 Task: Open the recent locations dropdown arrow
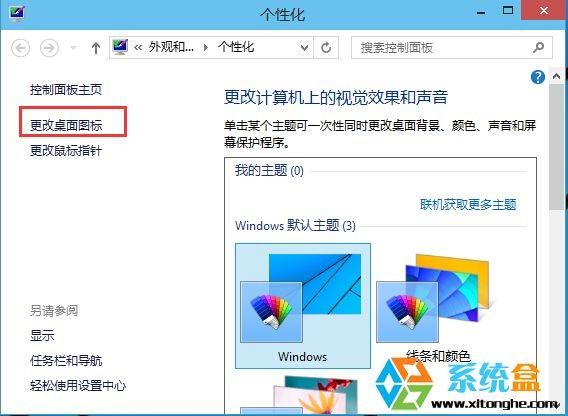coord(74,48)
